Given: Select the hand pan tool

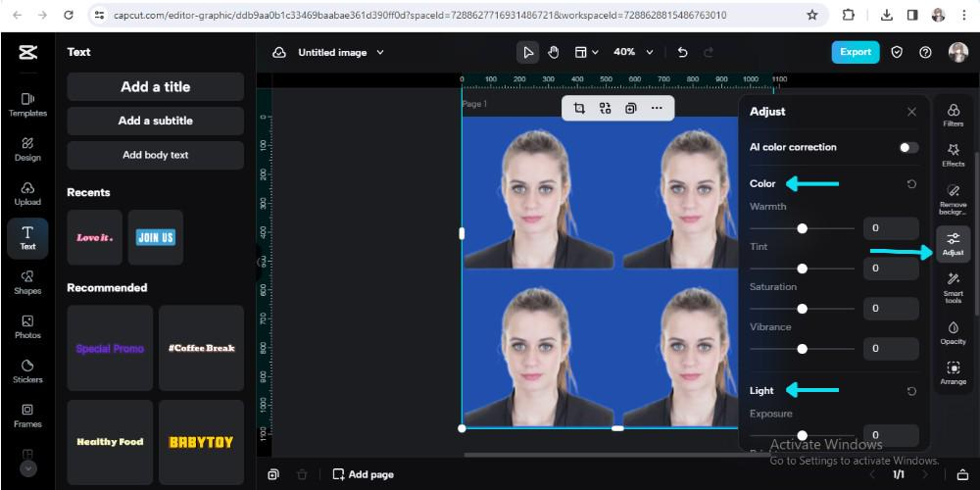Looking at the screenshot, I should pyautogui.click(x=553, y=53).
